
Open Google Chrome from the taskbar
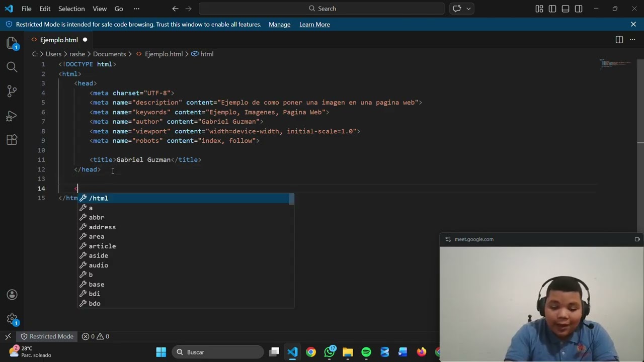tap(311, 352)
